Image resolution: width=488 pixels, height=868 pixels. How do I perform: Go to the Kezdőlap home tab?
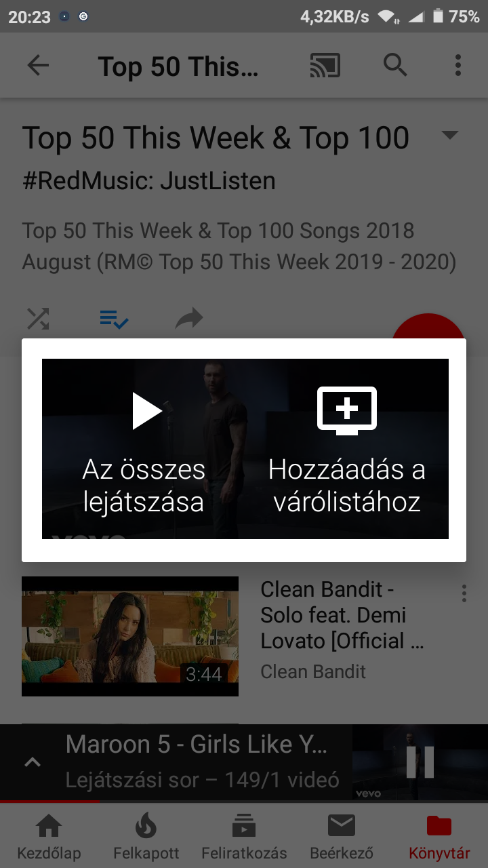49,837
